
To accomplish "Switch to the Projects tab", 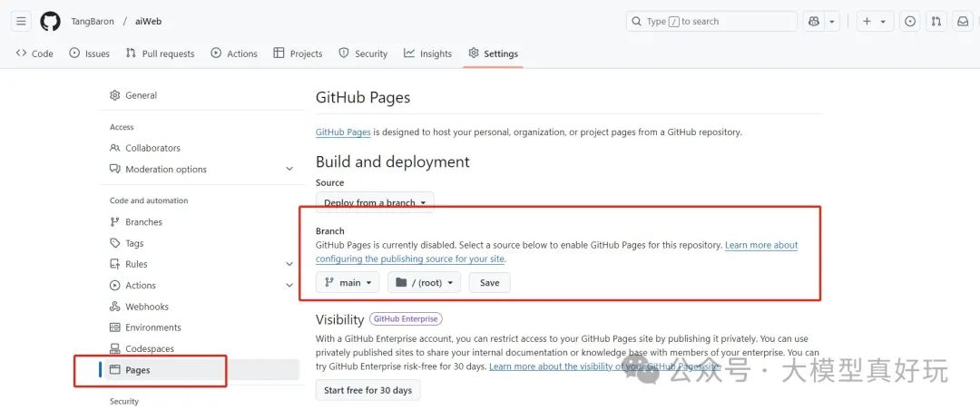I will click(299, 54).
